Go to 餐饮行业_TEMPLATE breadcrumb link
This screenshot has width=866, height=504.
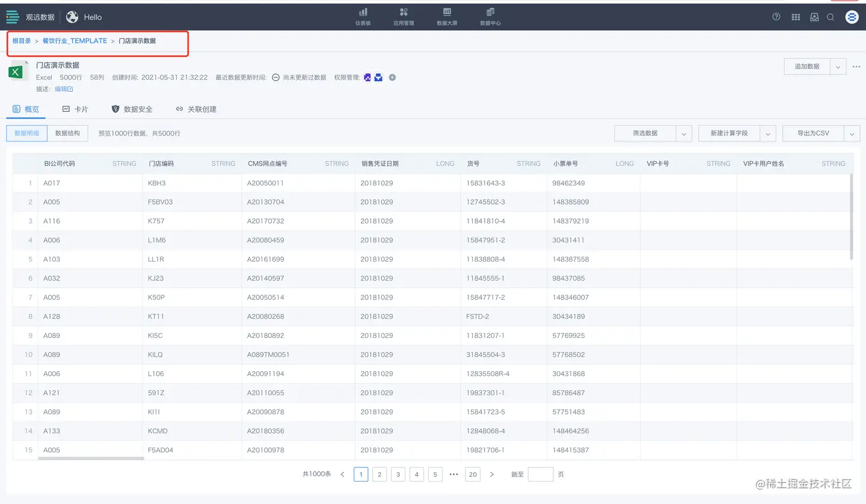pos(75,41)
